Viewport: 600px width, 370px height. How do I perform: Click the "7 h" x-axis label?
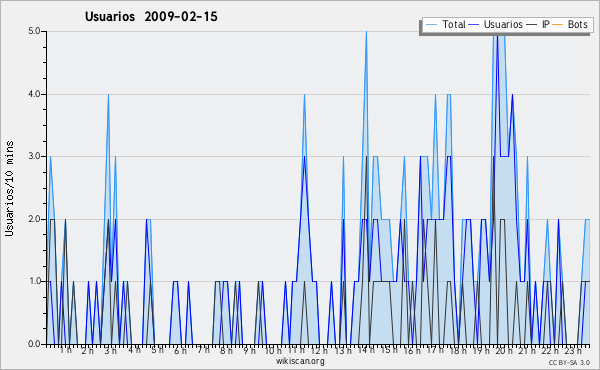(203, 349)
